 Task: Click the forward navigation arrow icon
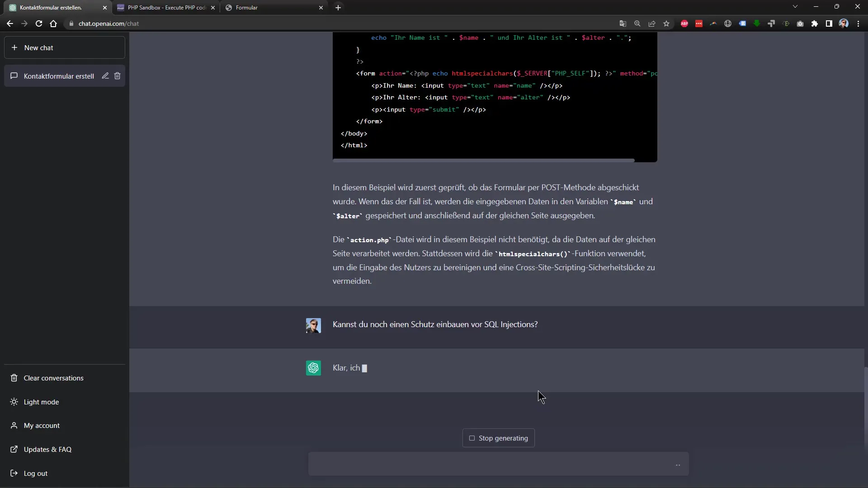point(24,23)
